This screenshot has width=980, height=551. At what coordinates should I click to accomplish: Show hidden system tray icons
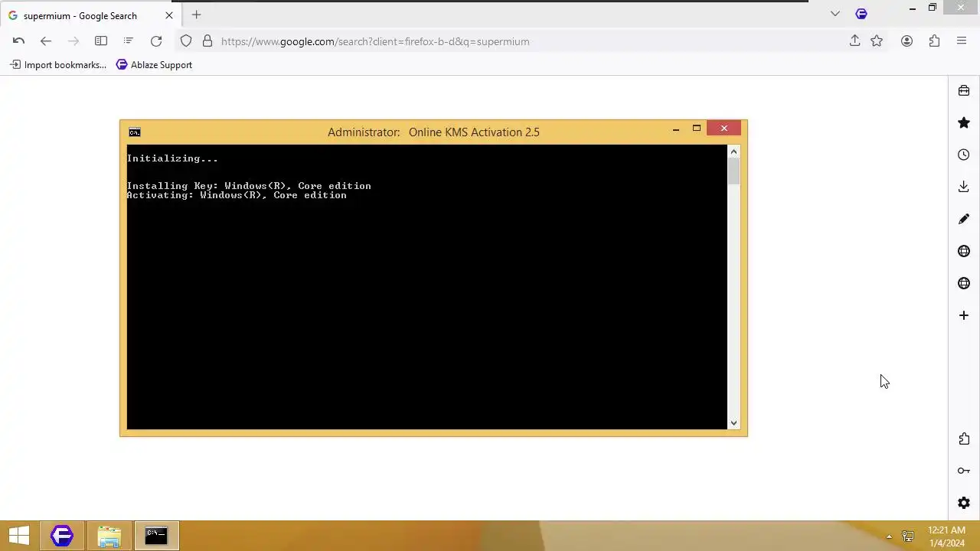point(889,536)
